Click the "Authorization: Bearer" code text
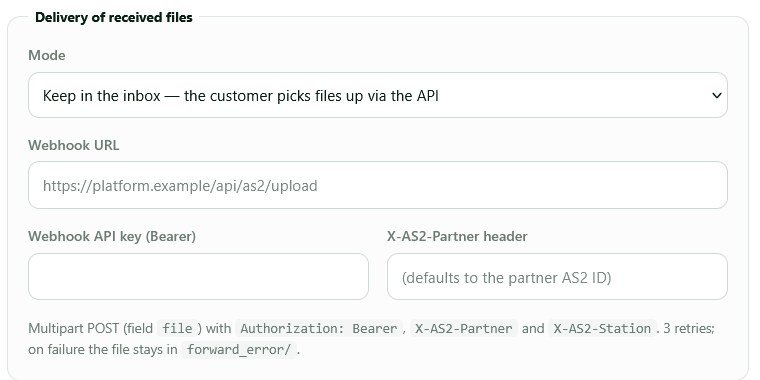The height and width of the screenshot is (380, 760). pyautogui.click(x=319, y=329)
